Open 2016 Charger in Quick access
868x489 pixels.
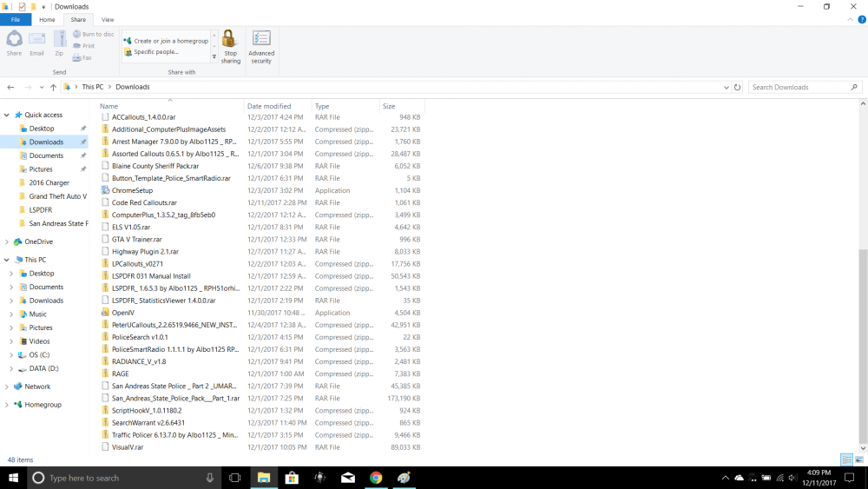pos(49,182)
